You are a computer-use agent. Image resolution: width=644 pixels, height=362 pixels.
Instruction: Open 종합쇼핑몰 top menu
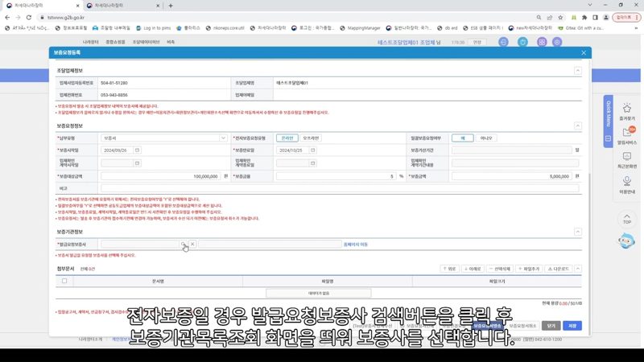115,42
